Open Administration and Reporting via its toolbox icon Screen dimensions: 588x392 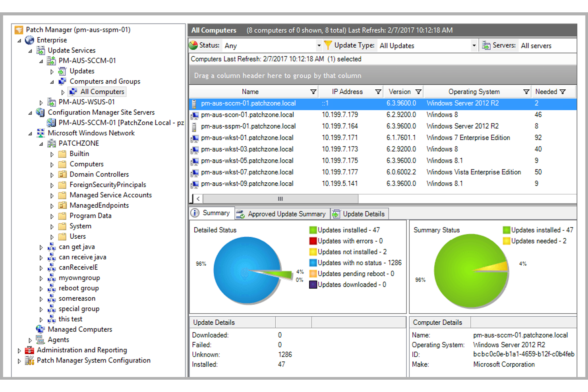[29, 350]
